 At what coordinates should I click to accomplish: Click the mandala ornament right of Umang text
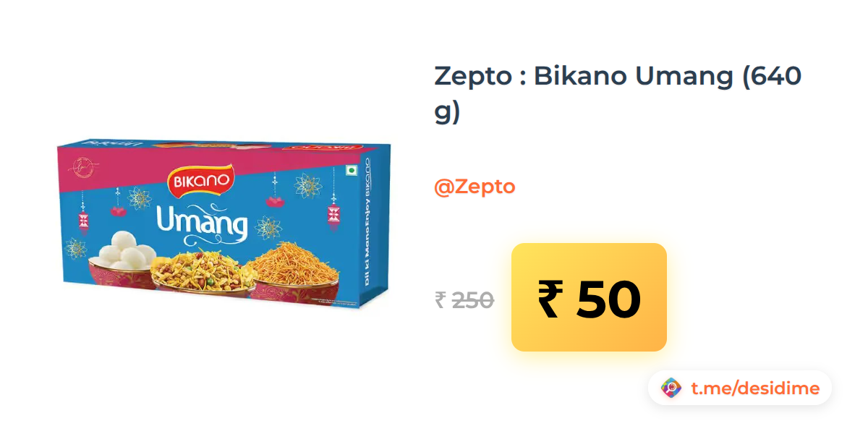coord(268,227)
